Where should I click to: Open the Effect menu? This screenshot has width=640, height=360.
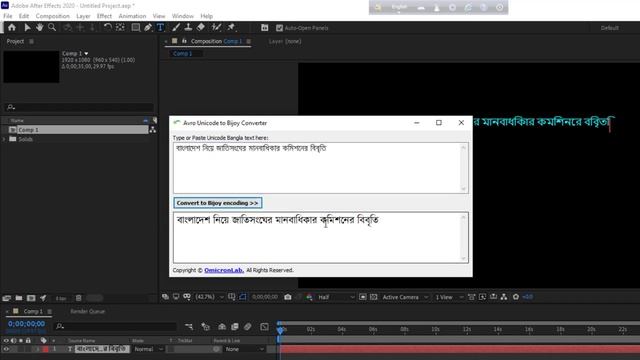pyautogui.click(x=104, y=16)
